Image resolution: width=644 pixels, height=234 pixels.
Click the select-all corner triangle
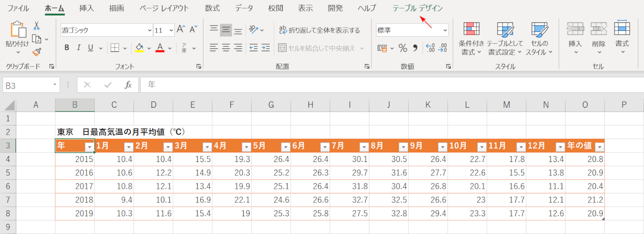[x=9, y=105]
